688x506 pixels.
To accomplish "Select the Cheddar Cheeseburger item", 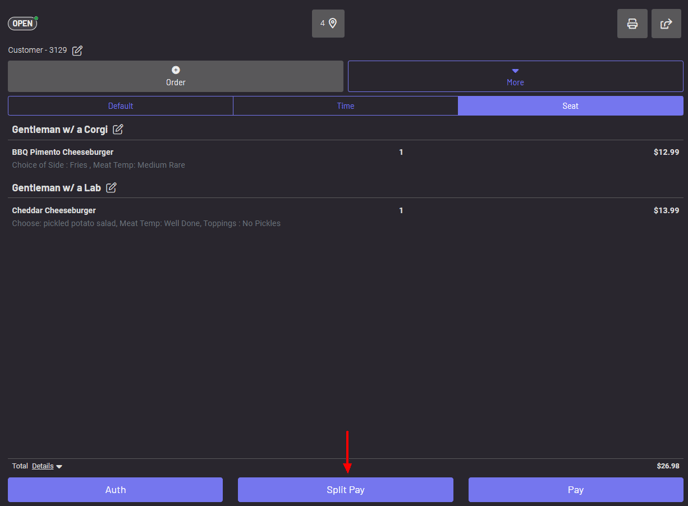I will (54, 211).
